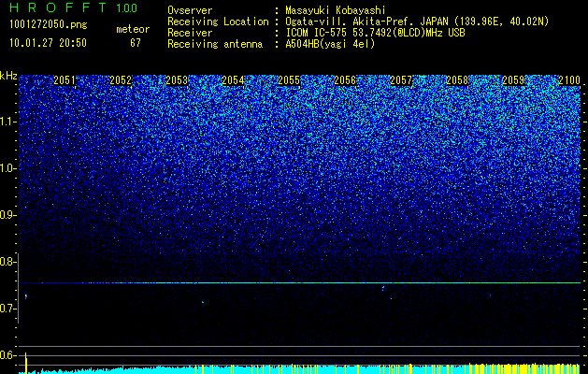The image size is (588, 374).
Task: Click the A504HB(yagi 4el) antenna text
Action: tap(330, 44)
